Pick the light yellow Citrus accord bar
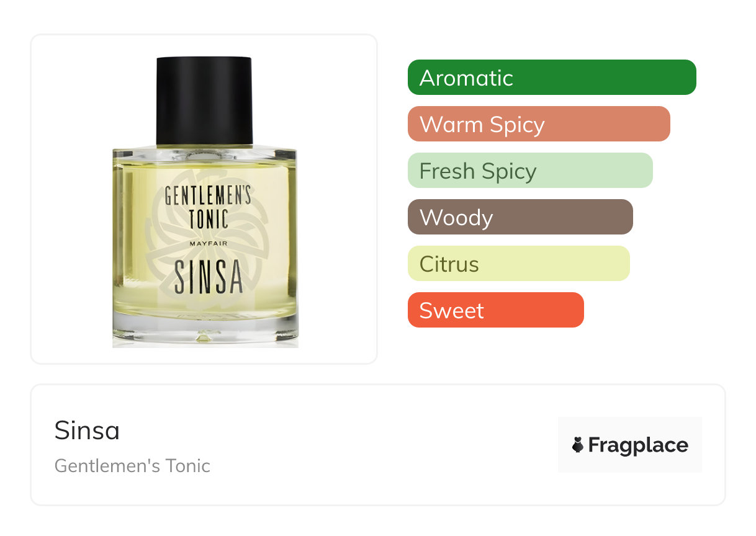Viewport: 756px width, 536px height. 519,264
